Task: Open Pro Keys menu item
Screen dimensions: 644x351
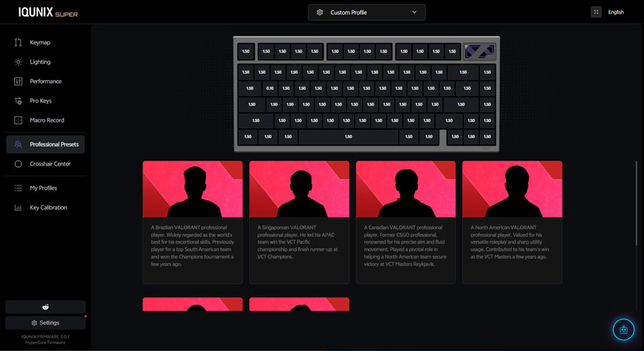Action: pyautogui.click(x=45, y=101)
